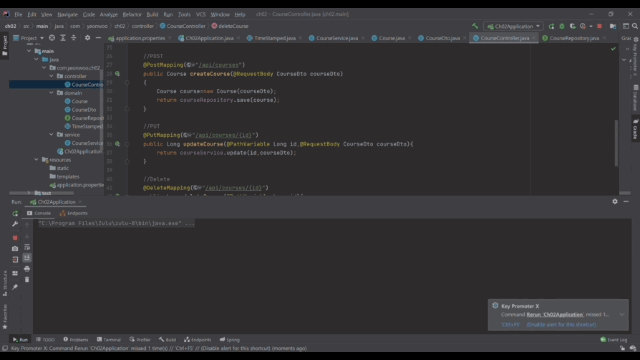Image resolution: width=640 pixels, height=360 pixels.
Task: Collapse the java folder in tree
Action: coord(36,60)
